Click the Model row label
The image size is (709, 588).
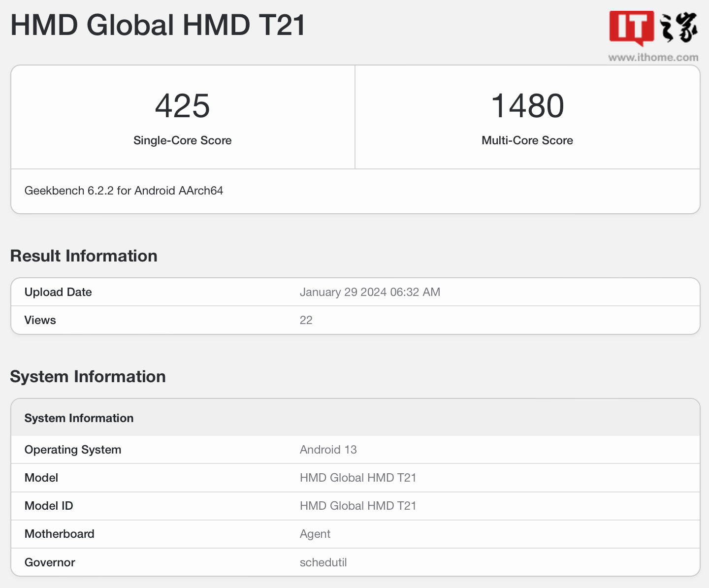[x=41, y=478]
